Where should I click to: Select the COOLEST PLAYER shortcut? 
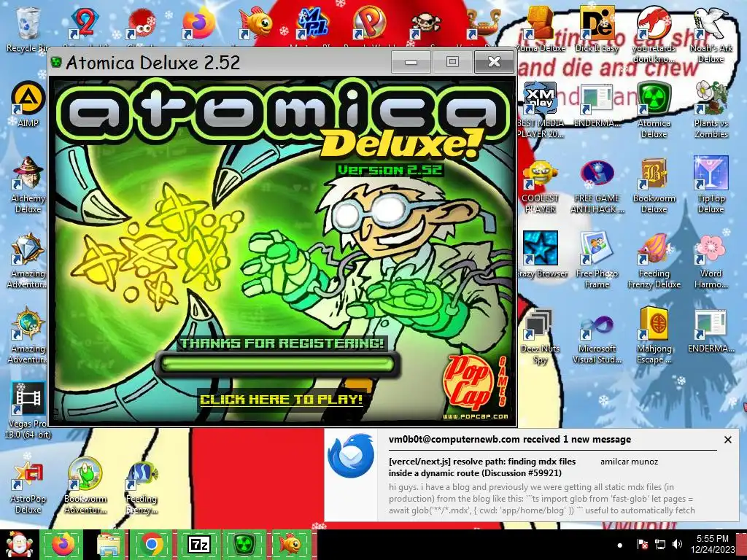[x=541, y=184]
